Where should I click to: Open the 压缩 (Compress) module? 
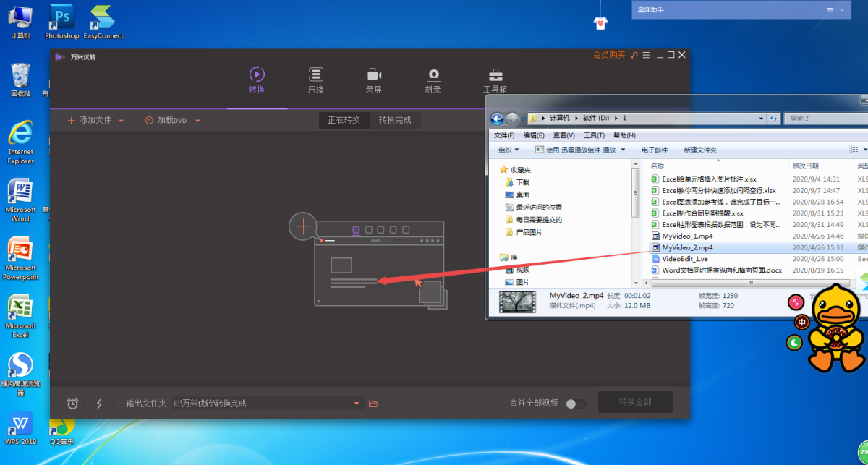pyautogui.click(x=315, y=80)
